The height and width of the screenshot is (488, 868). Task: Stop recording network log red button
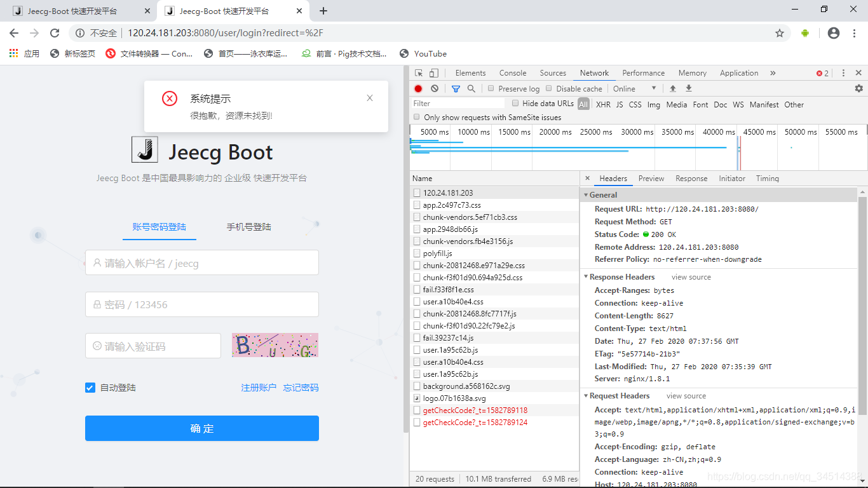coord(418,89)
